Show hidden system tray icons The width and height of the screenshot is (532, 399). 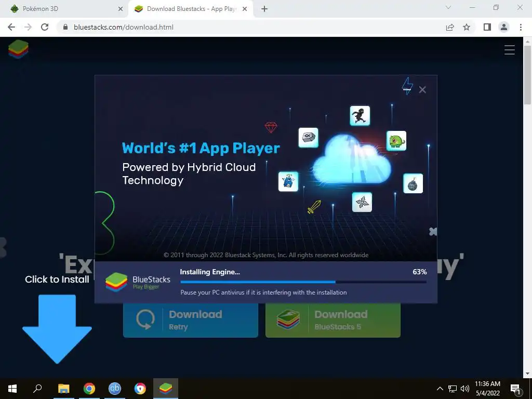pyautogui.click(x=440, y=389)
